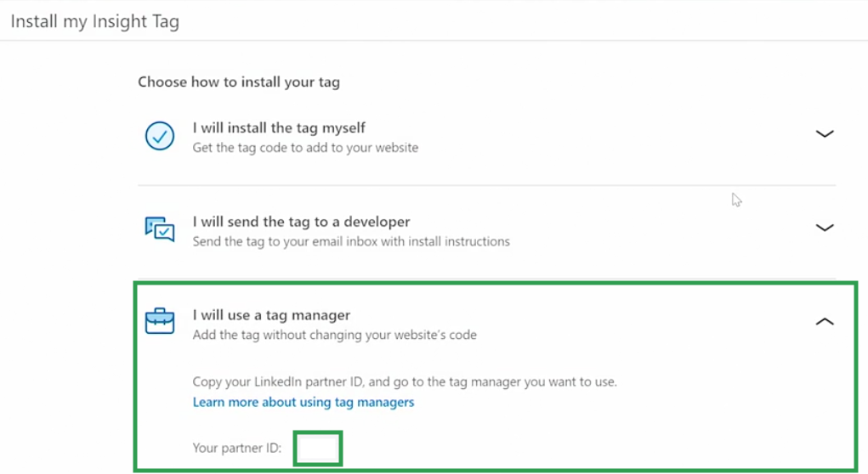Collapse the 'I will use a tag manager' section chevron
Viewport: 868px width, 474px height.
coord(825,321)
